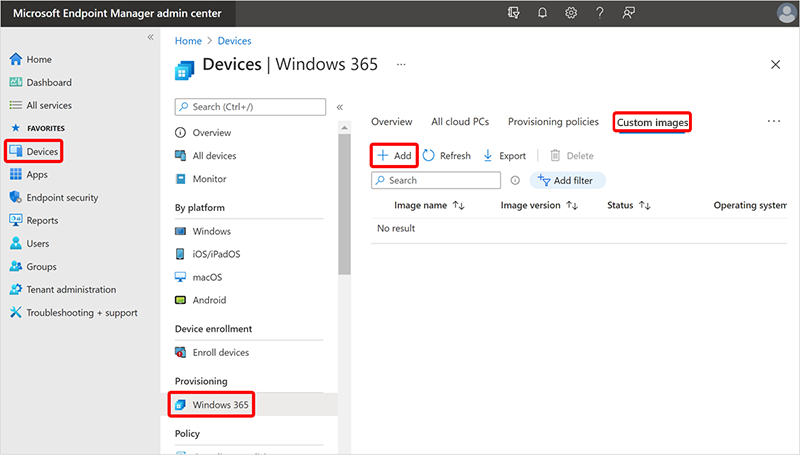The height and width of the screenshot is (456, 800).
Task: Focus the custom images Search field
Action: pos(436,180)
